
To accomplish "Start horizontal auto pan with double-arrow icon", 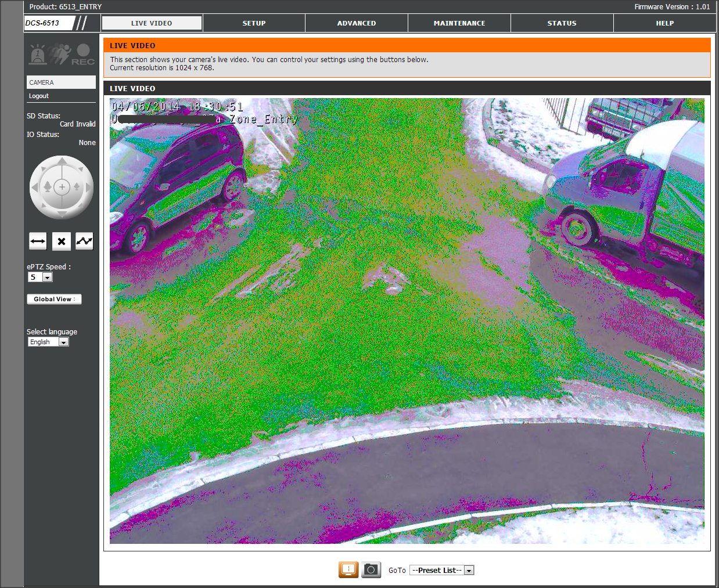I will pyautogui.click(x=38, y=241).
